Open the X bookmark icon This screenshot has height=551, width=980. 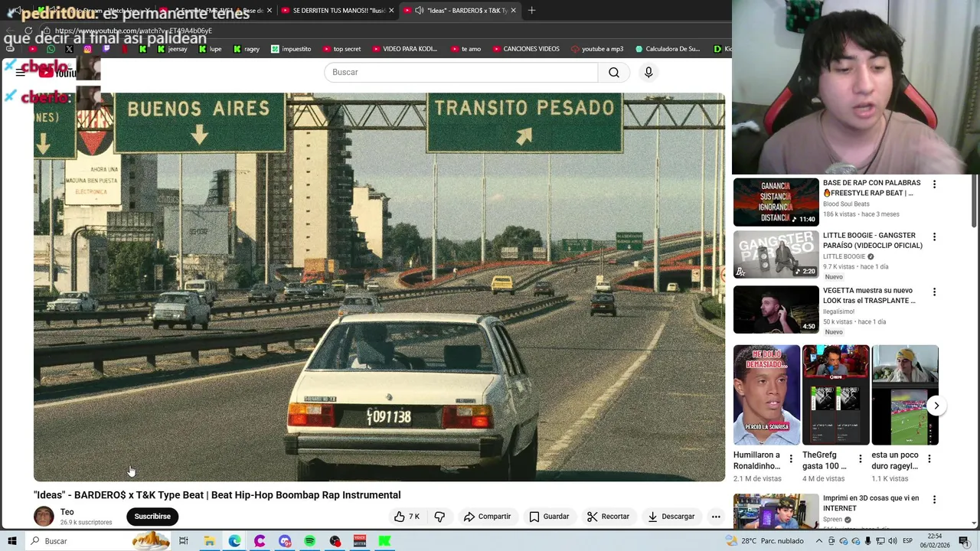pos(69,49)
